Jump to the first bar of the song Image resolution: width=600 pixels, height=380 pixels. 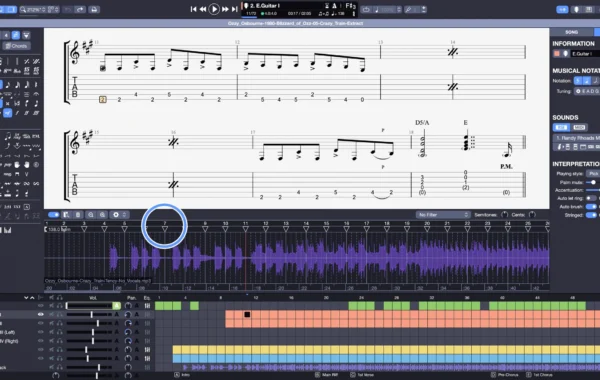click(x=194, y=9)
